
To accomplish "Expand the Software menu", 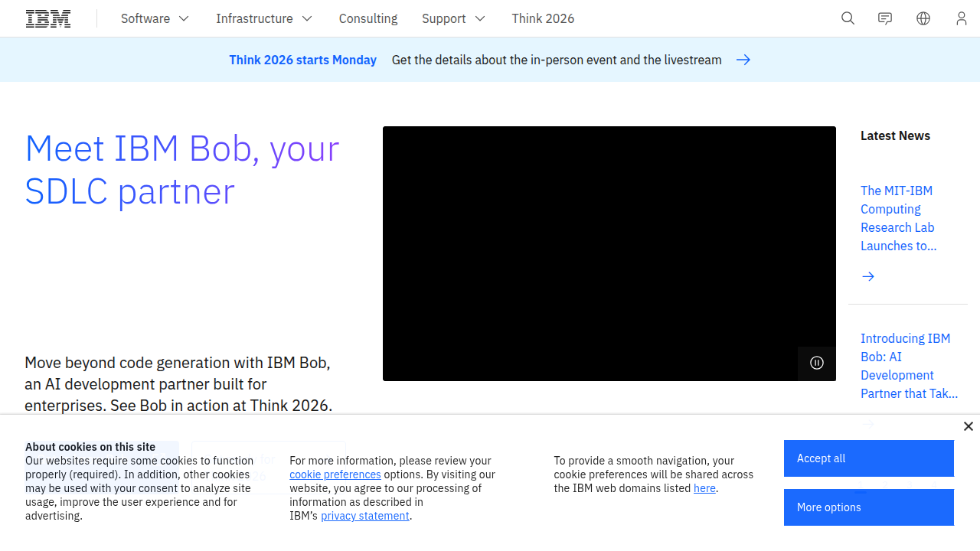I will click(155, 18).
